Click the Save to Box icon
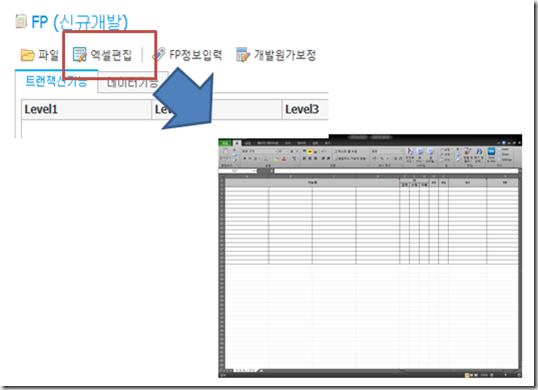This screenshot has width=538, height=390. click(491, 155)
